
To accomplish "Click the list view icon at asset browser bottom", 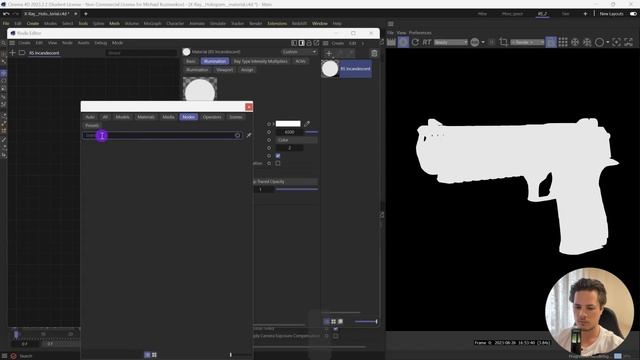I will 147,355.
